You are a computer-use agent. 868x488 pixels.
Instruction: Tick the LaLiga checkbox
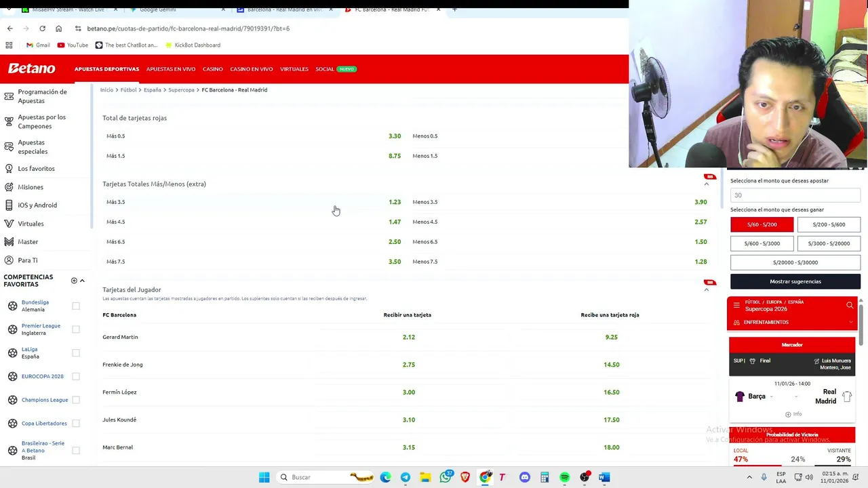point(76,352)
